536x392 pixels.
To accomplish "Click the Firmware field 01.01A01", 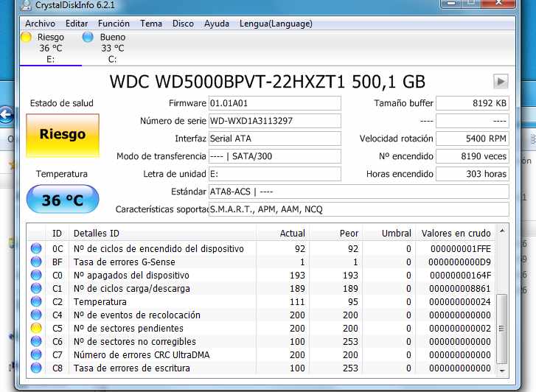I will point(275,103).
